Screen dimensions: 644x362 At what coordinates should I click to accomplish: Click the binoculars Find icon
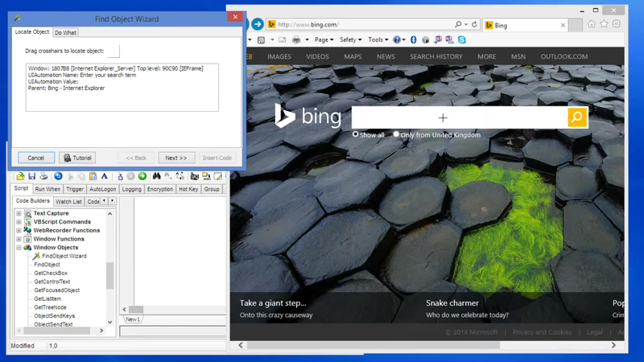(156, 176)
